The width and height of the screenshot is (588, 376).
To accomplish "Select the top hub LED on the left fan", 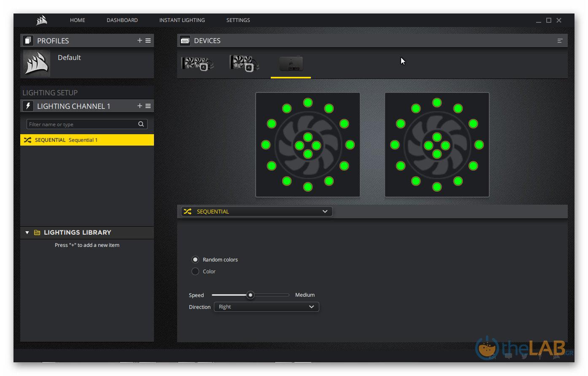I will click(308, 137).
